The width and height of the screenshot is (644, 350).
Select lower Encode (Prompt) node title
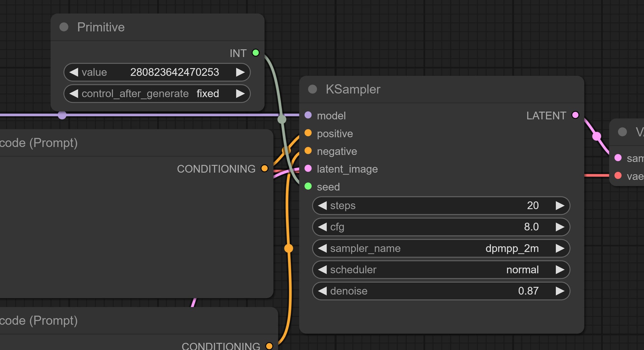point(39,320)
